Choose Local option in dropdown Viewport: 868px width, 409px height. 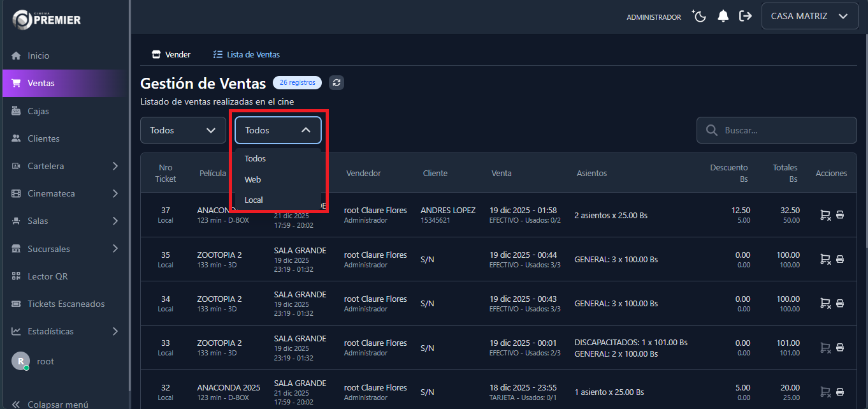pos(254,200)
